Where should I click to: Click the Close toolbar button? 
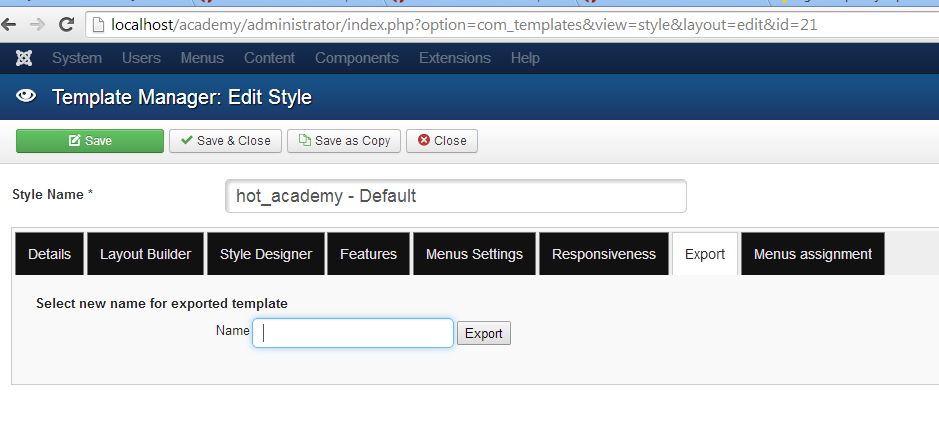(442, 141)
